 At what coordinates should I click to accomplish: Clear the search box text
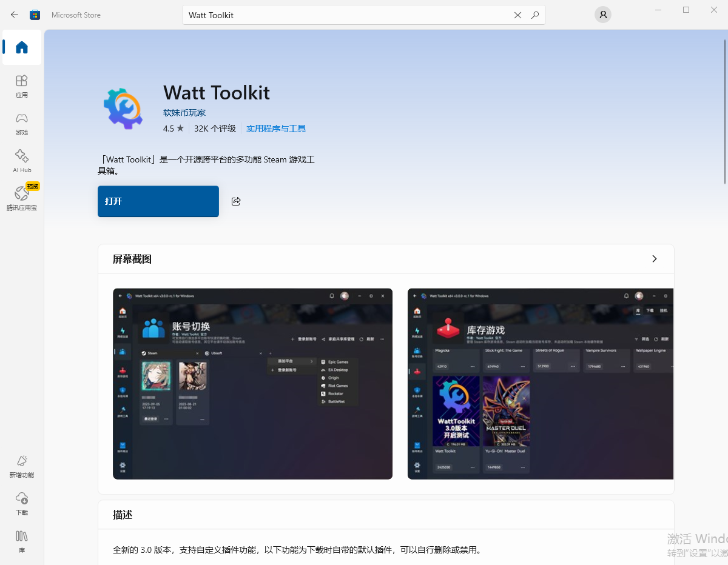(517, 15)
